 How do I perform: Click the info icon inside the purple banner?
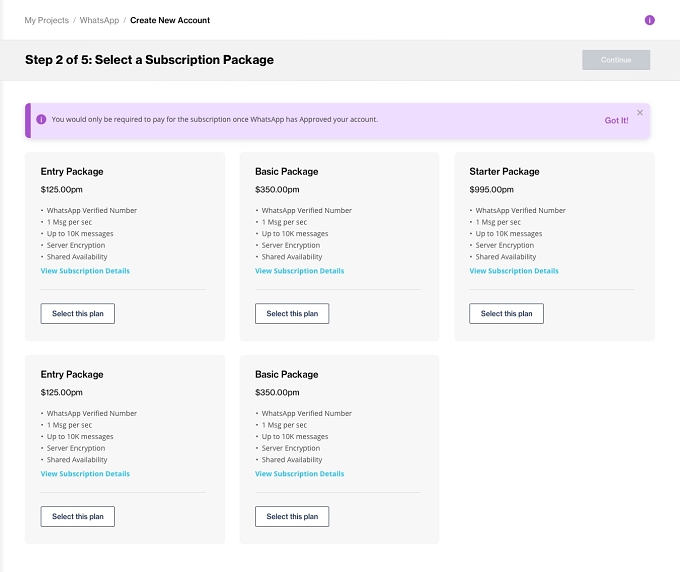(41, 119)
